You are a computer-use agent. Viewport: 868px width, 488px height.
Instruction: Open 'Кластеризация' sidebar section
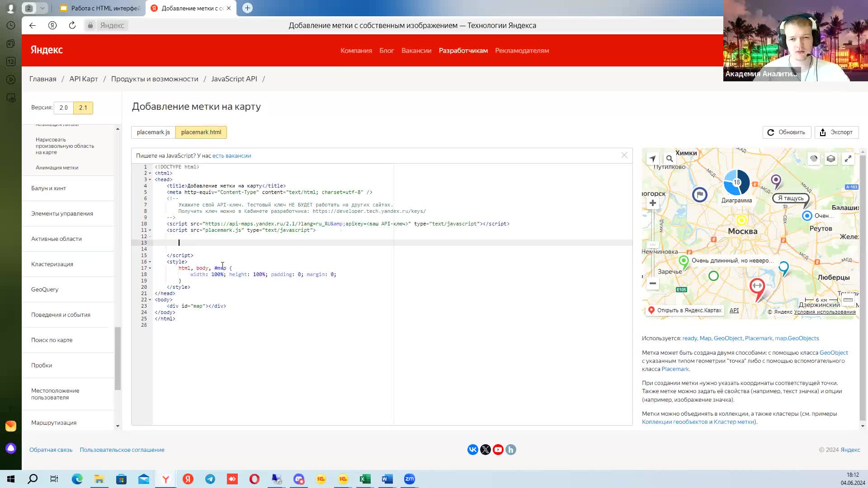(x=52, y=264)
